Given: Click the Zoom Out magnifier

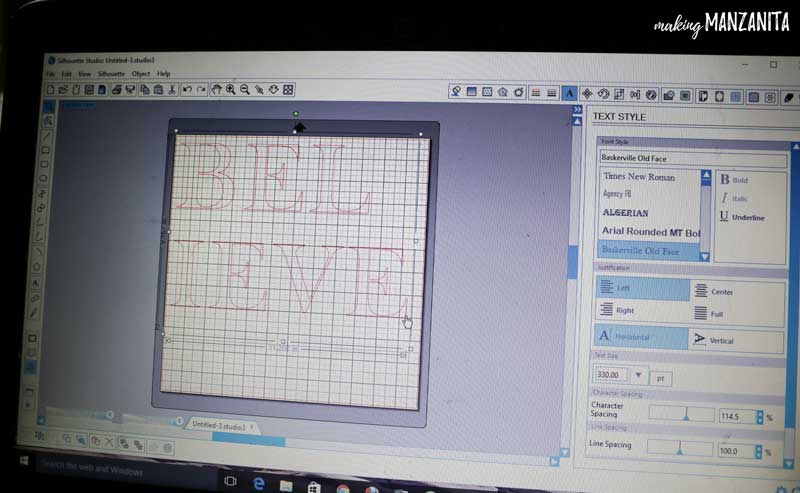Looking at the screenshot, I should tap(245, 90).
